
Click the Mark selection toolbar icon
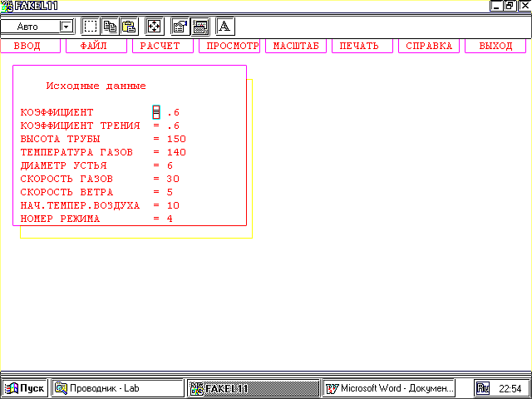click(91, 27)
